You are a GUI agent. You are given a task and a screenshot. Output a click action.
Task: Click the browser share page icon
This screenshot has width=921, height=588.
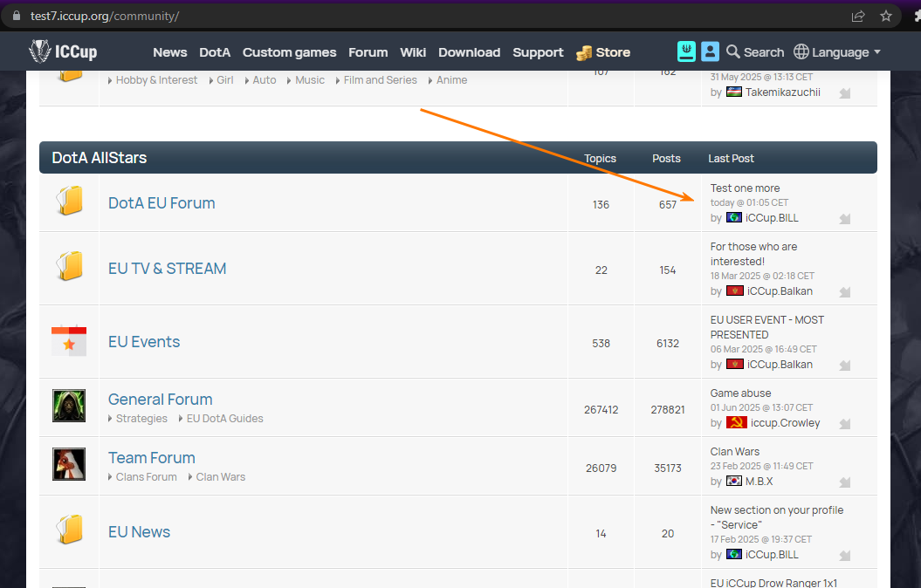[x=858, y=16]
